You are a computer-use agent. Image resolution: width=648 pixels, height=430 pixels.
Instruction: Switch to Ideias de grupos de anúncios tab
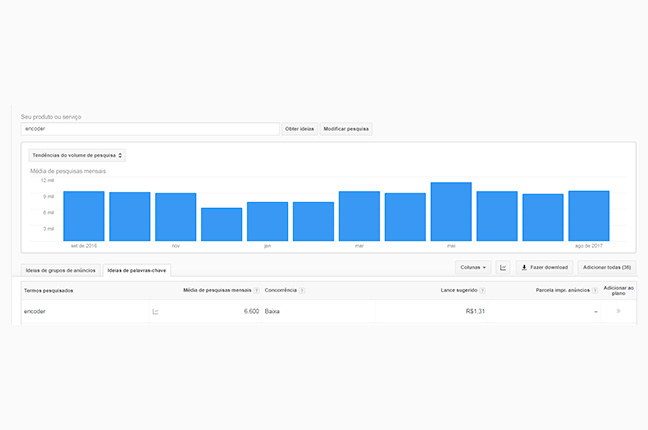tap(60, 270)
